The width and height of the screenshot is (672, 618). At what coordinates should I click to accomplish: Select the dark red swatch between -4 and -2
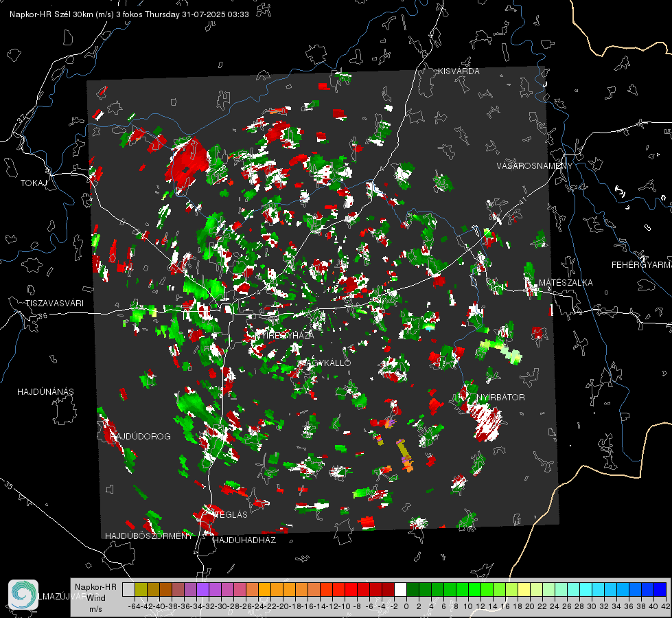tap(389, 589)
